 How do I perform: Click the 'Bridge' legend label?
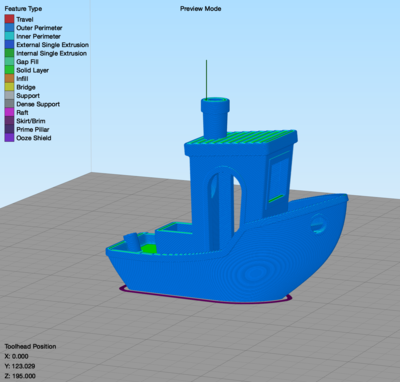(26, 87)
